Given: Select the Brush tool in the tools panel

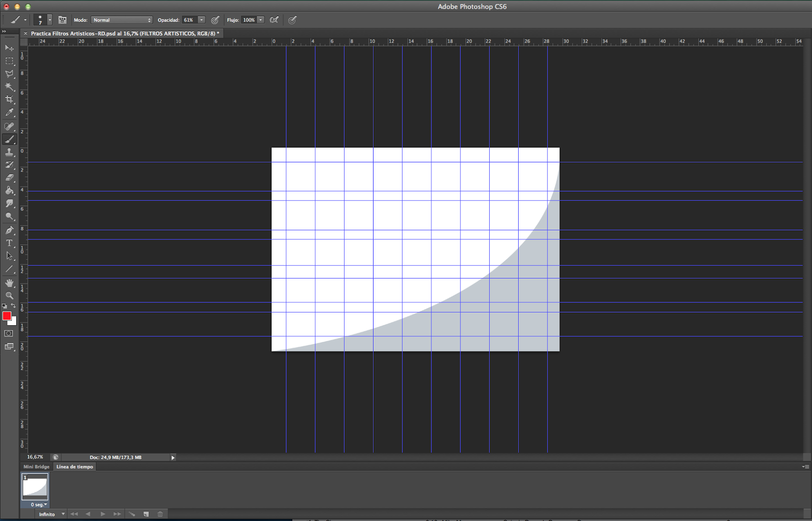Looking at the screenshot, I should [9, 140].
